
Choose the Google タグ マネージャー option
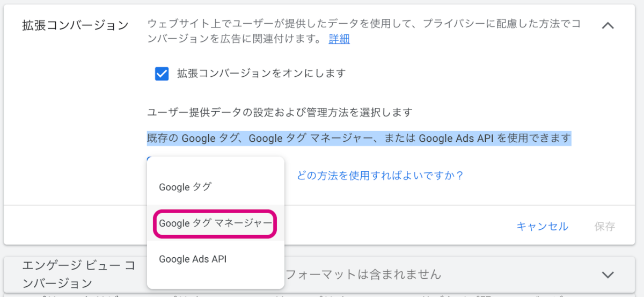[215, 223]
